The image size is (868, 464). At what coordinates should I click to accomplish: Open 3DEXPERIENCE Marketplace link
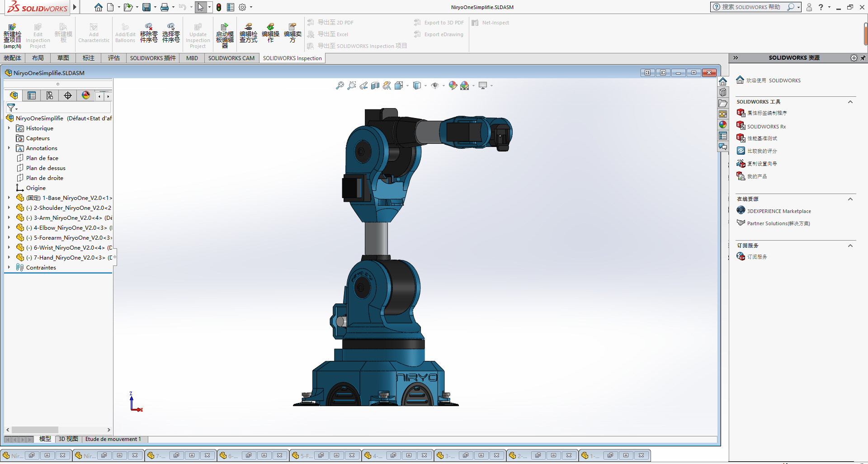[x=778, y=211]
